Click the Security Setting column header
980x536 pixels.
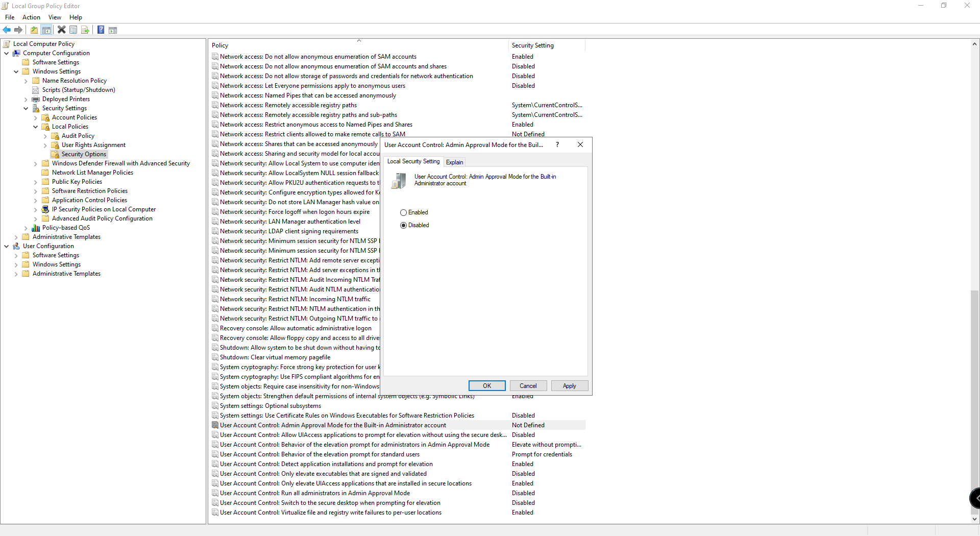(x=532, y=45)
